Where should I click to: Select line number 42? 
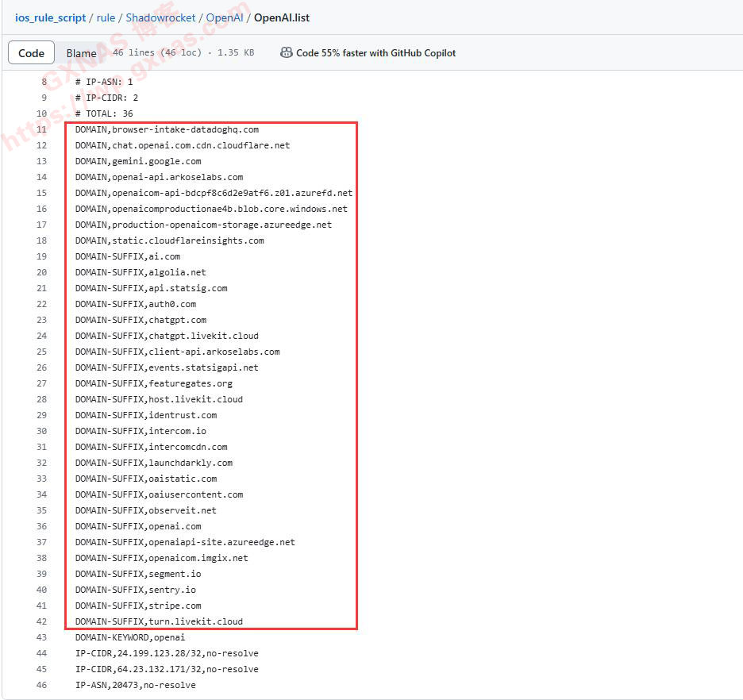click(41, 621)
